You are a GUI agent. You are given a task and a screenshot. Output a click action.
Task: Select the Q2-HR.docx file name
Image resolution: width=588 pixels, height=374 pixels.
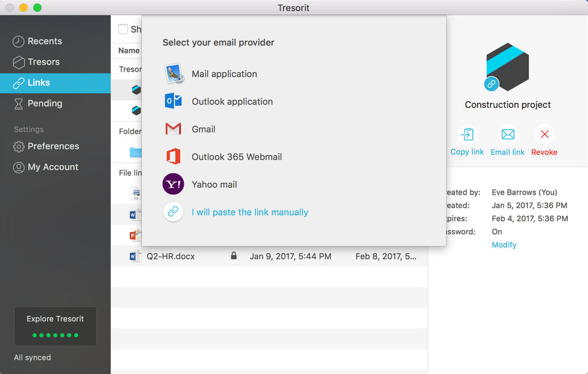pos(171,256)
